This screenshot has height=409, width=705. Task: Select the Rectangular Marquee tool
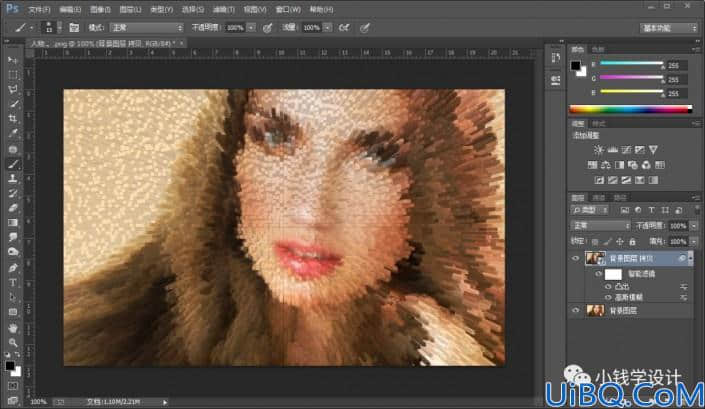(x=13, y=75)
